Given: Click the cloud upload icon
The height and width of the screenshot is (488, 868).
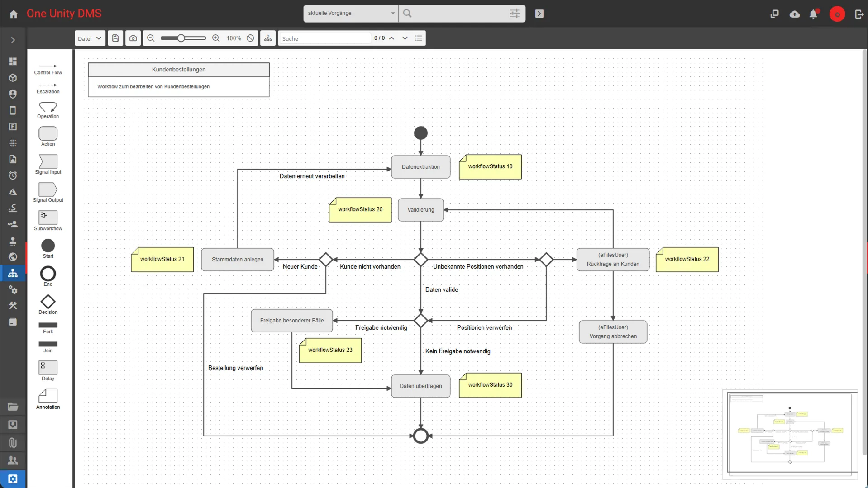Looking at the screenshot, I should point(795,14).
